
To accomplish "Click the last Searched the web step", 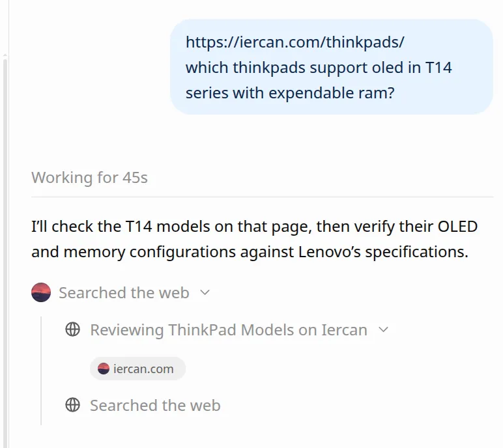I will (155, 405).
